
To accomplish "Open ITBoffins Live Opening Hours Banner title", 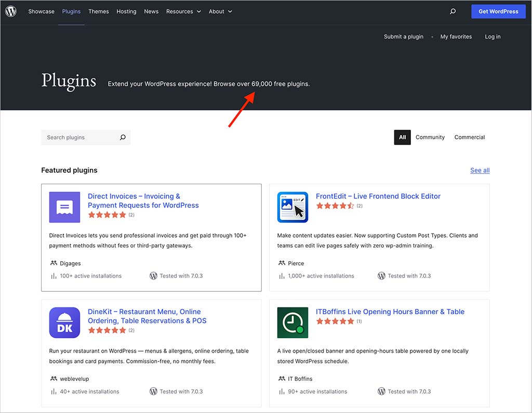I will tap(390, 312).
